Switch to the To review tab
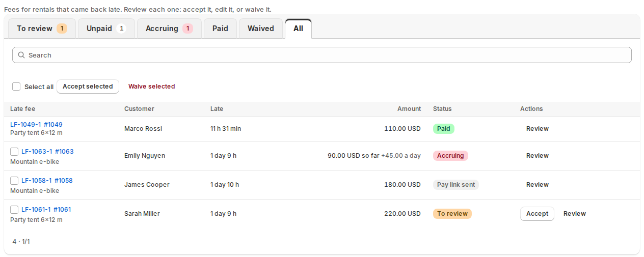 pos(42,28)
